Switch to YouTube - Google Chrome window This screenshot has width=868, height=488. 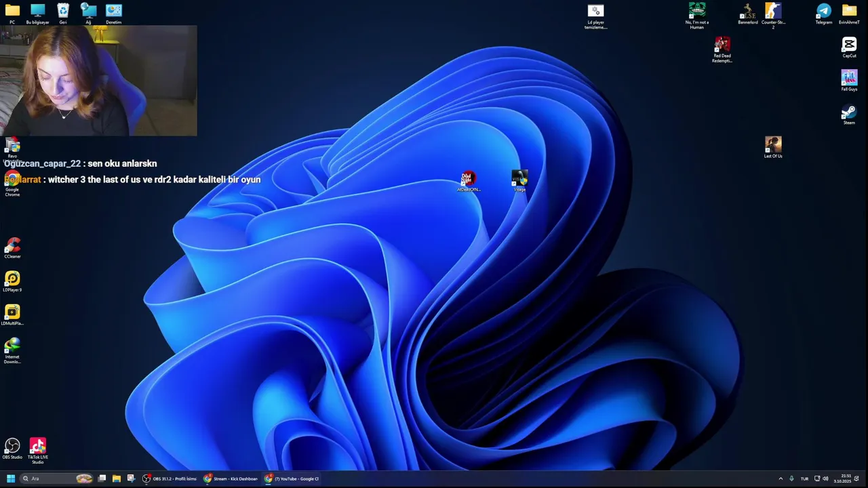(x=292, y=479)
